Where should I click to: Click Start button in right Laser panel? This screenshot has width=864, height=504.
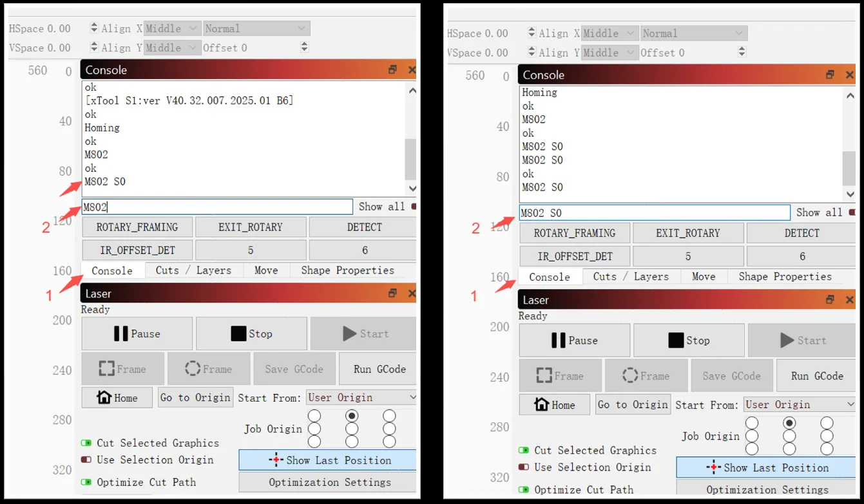click(x=802, y=341)
